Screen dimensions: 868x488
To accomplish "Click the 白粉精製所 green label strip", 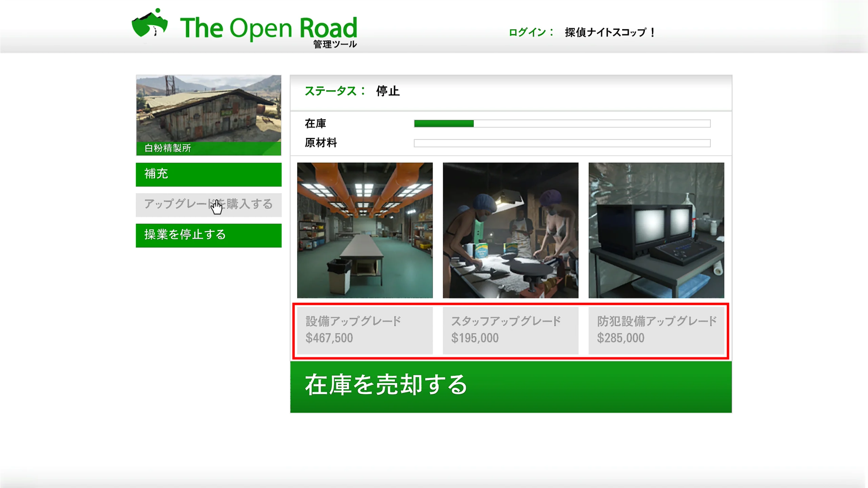I will click(x=209, y=148).
